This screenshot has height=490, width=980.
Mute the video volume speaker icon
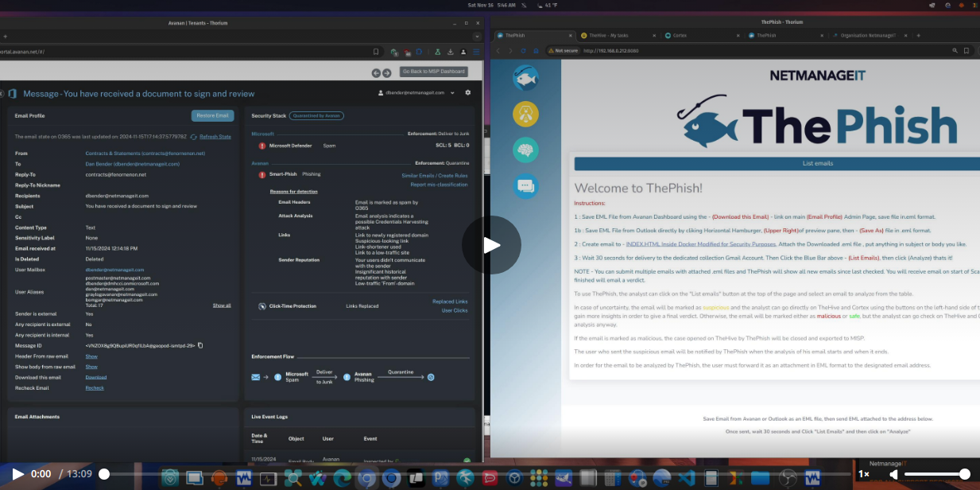(893, 474)
